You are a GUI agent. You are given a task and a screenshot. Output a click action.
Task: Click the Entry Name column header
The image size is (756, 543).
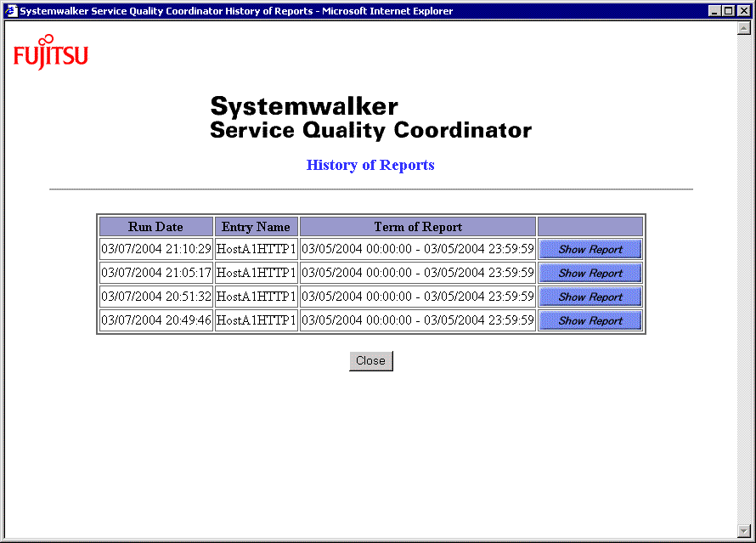[x=256, y=227]
